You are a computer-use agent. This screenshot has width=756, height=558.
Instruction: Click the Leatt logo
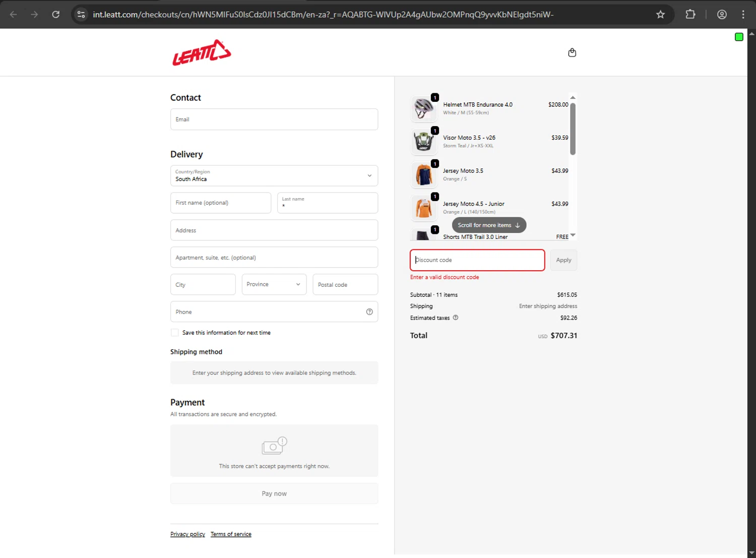point(202,52)
